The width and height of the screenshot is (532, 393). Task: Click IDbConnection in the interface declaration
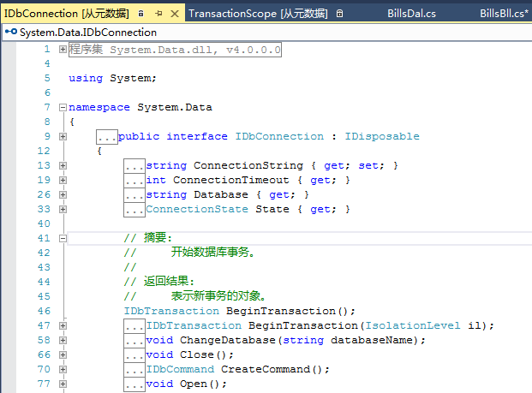[x=279, y=136]
